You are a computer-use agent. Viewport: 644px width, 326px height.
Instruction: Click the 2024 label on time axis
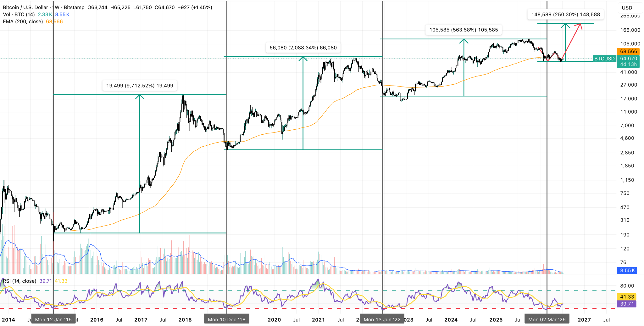click(x=451, y=320)
